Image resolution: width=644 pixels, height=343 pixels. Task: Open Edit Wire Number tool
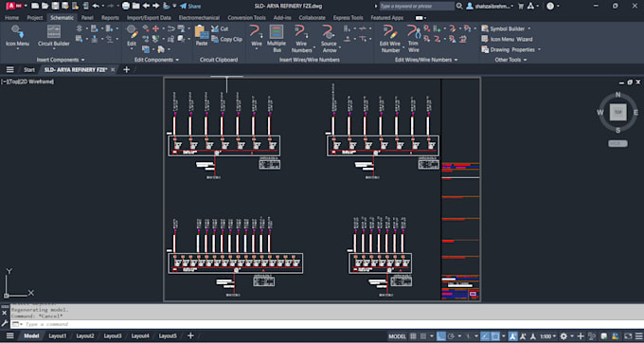[x=390, y=38]
